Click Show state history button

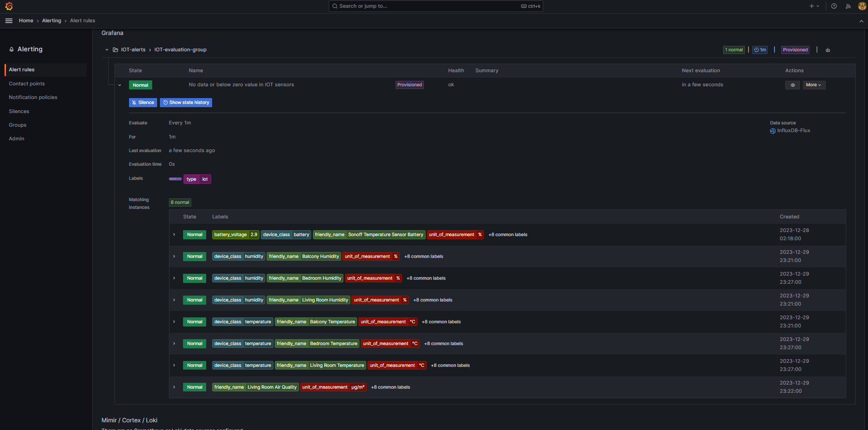point(186,103)
